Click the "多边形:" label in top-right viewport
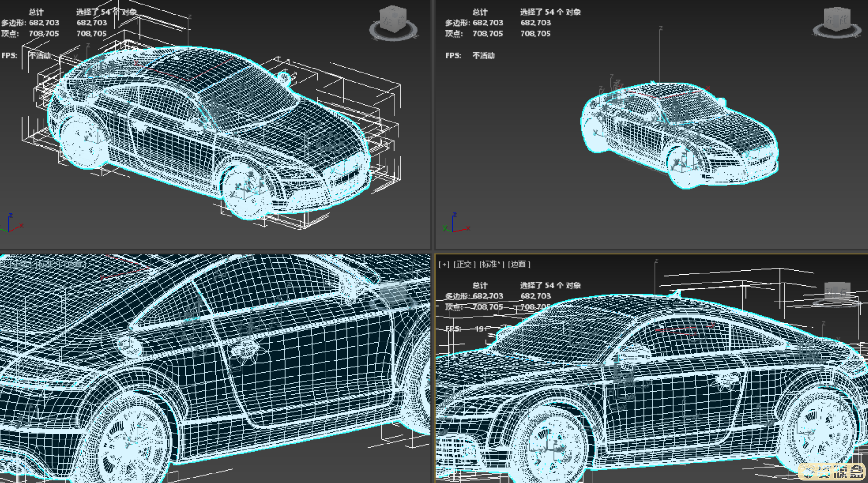Screen dimensions: 868x483 pyautogui.click(x=458, y=23)
